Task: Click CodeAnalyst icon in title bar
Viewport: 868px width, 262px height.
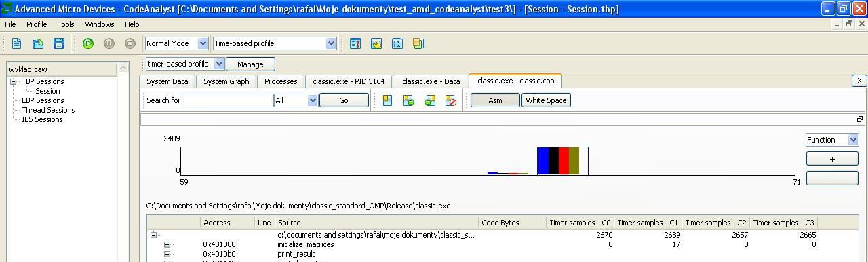Action: 6,9
